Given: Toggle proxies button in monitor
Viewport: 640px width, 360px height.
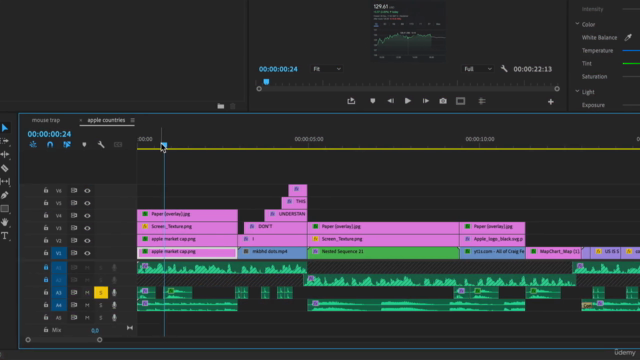Looking at the screenshot, I should (x=482, y=101).
